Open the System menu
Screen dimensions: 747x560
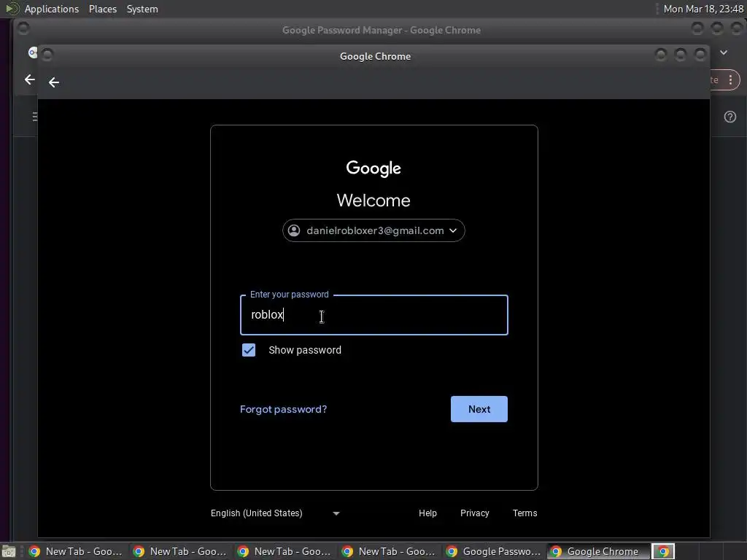coord(142,9)
